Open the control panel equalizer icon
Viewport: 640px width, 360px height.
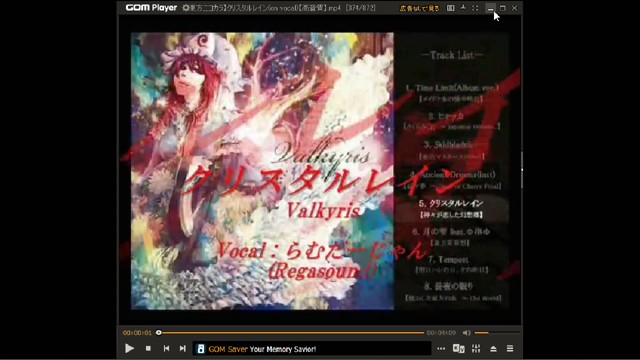[476, 349]
